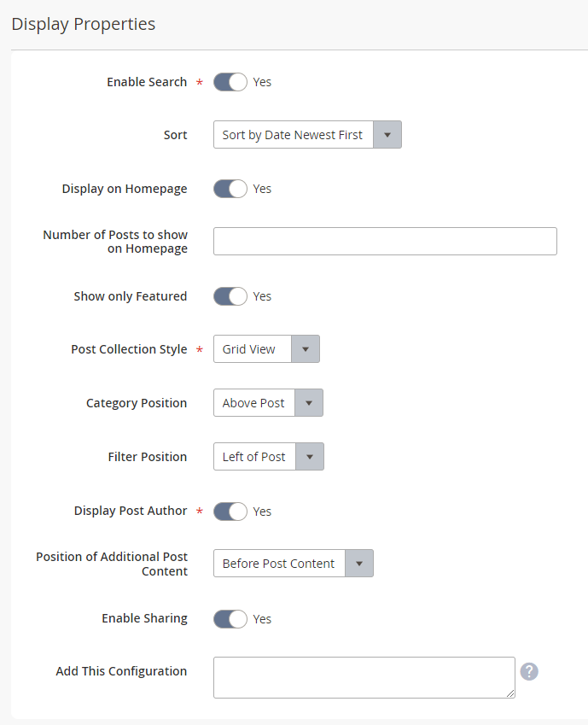The height and width of the screenshot is (725, 588).
Task: Open the Filter Position dropdown
Action: click(269, 456)
